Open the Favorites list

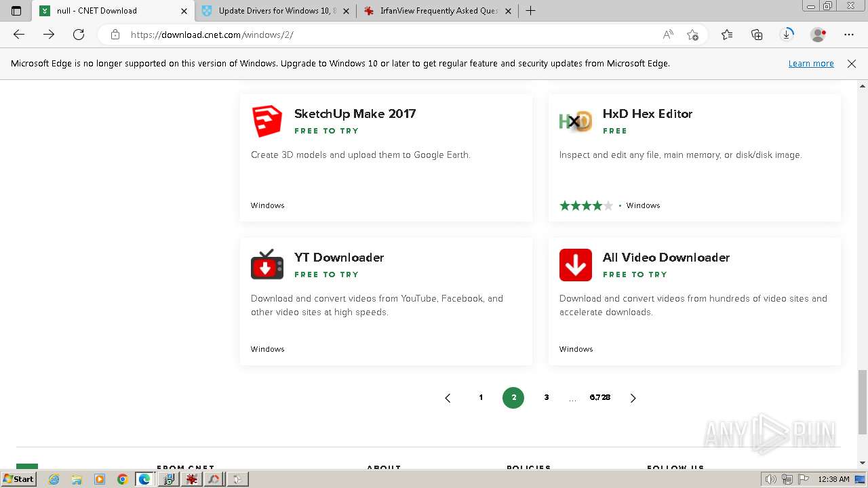[727, 35]
